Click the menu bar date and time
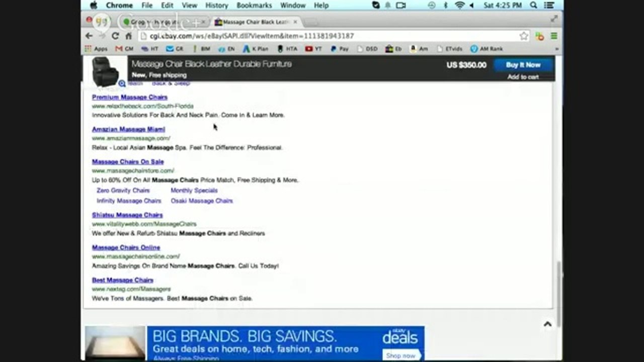The height and width of the screenshot is (362, 644). pos(503,6)
